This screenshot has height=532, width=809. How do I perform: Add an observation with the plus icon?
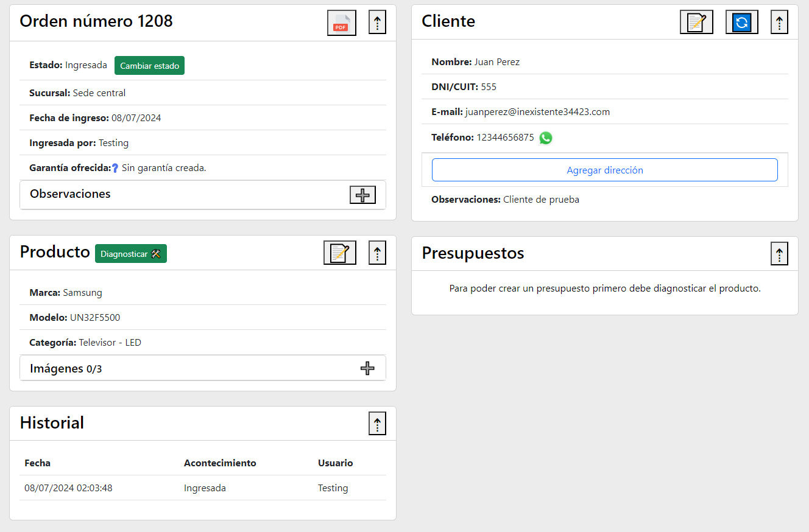(362, 195)
